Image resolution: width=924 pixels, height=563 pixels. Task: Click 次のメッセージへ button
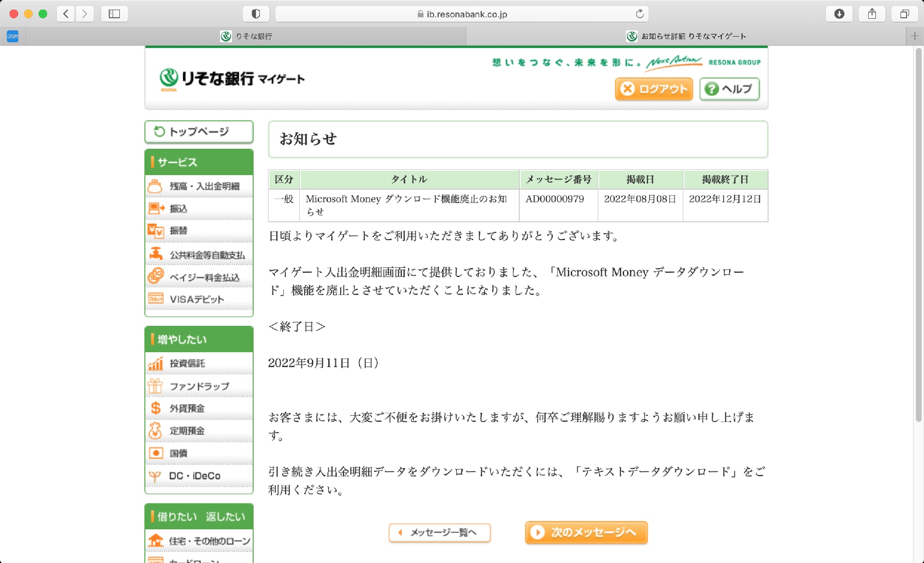coord(586,533)
